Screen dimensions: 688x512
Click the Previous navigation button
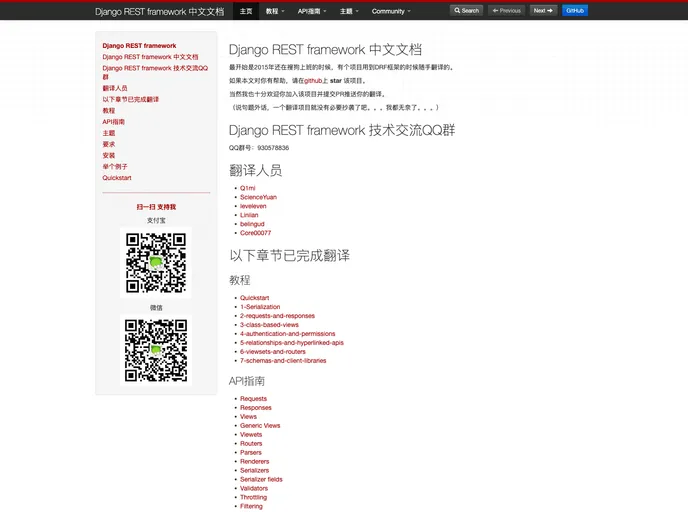pyautogui.click(x=506, y=11)
